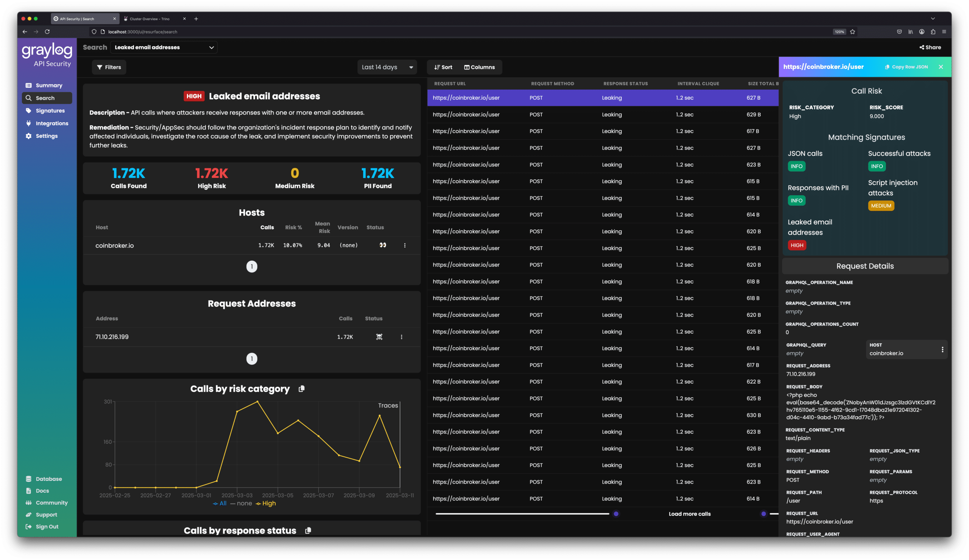
Task: Switch to the Cluster Overview - Trino tab
Action: coord(150,19)
